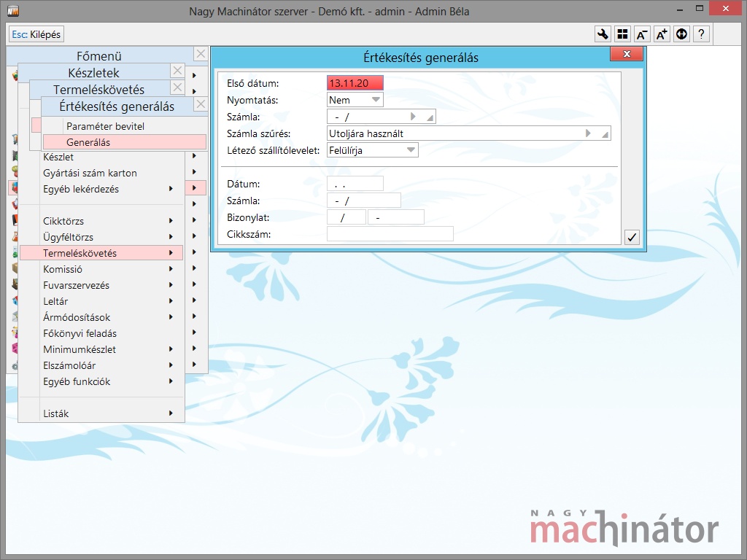This screenshot has height=560, width=747.
Task: Open Főkönyvi feladás menu item
Action: point(101,333)
